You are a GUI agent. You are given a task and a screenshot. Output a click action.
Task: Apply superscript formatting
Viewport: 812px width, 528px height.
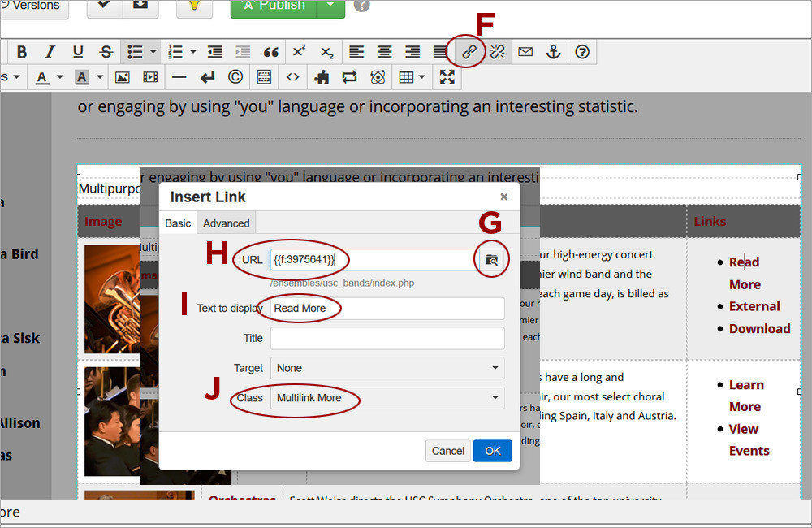[x=300, y=52]
